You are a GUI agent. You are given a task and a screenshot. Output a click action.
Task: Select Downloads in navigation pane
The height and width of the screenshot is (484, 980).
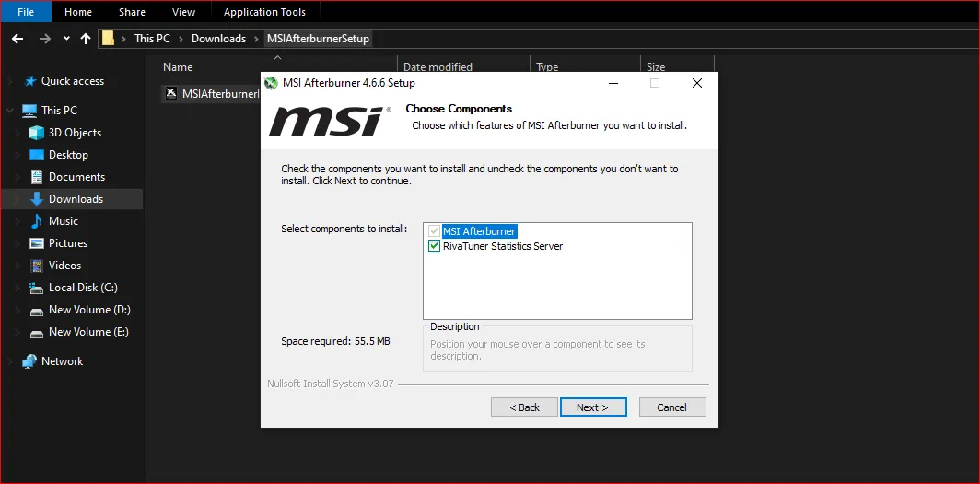tap(76, 199)
